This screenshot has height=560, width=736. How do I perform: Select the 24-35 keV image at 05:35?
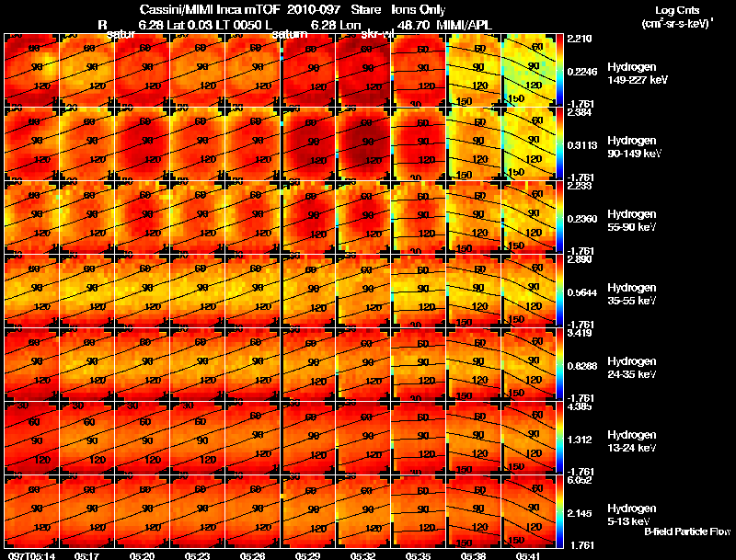coord(418,364)
